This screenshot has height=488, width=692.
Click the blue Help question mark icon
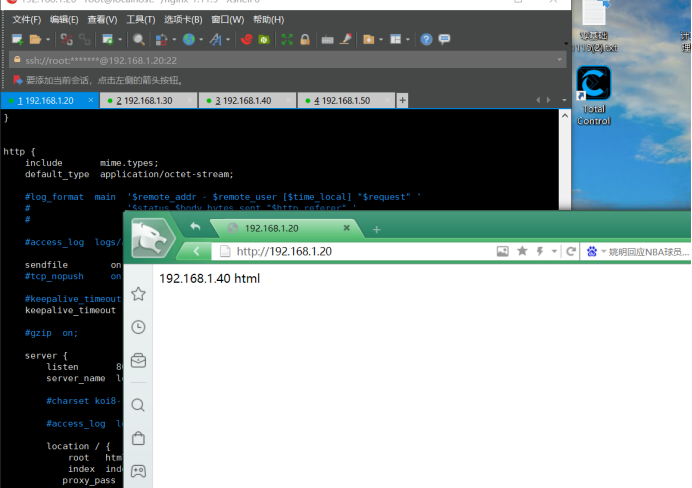point(426,40)
